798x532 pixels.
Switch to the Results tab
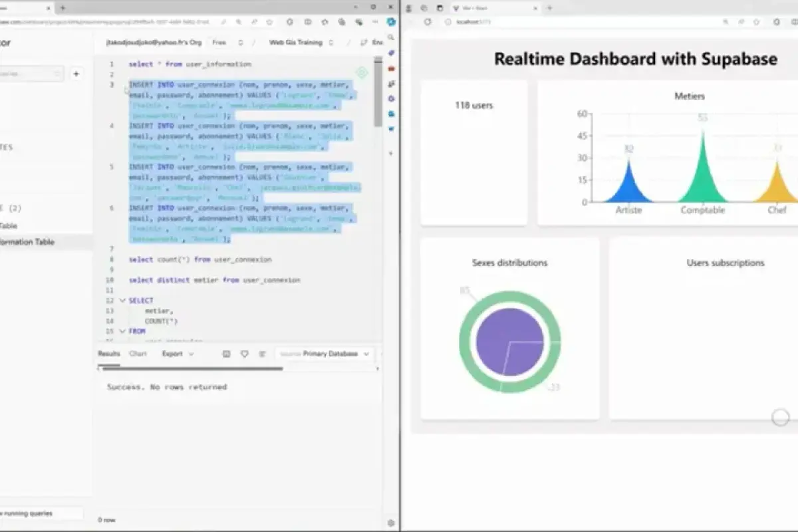[x=108, y=354]
